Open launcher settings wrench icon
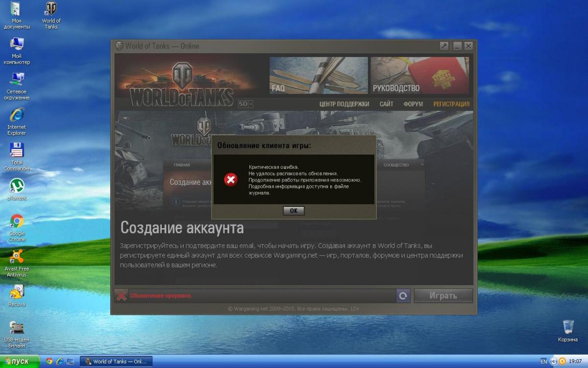The image size is (588, 368). 444,46
